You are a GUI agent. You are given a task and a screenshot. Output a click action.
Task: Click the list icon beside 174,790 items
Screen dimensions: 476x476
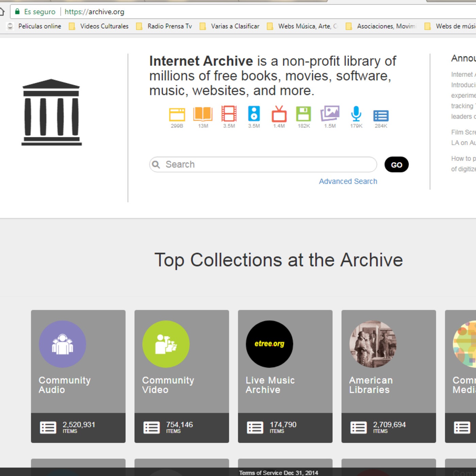[x=255, y=427]
